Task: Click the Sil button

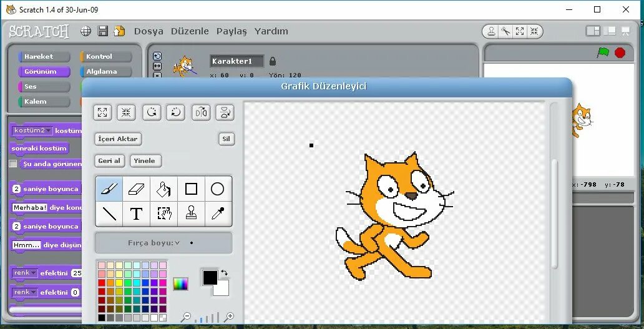Action: [227, 139]
